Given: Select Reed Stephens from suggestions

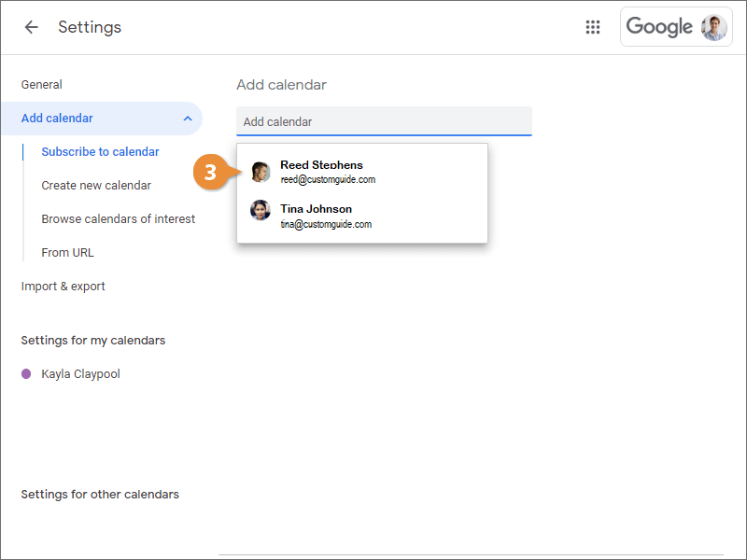Looking at the screenshot, I should 362,172.
